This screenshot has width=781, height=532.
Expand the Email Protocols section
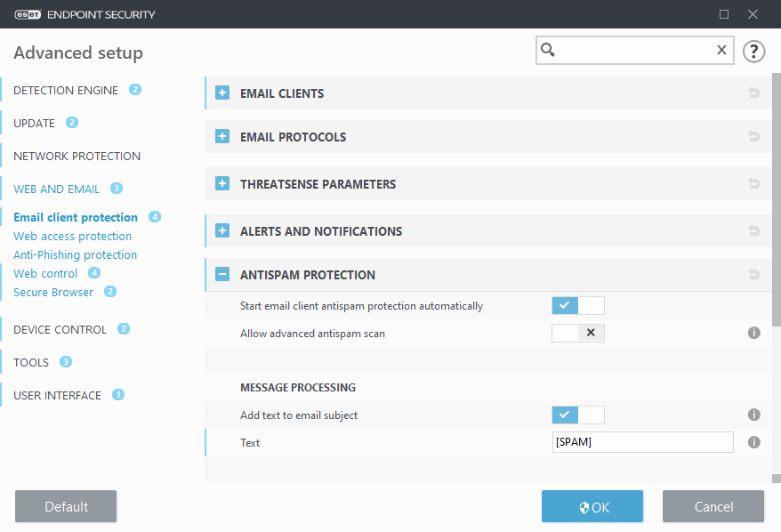click(222, 136)
